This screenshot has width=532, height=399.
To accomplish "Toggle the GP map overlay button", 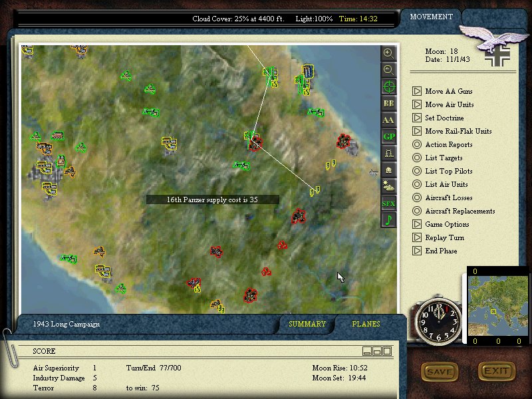I will 388,136.
